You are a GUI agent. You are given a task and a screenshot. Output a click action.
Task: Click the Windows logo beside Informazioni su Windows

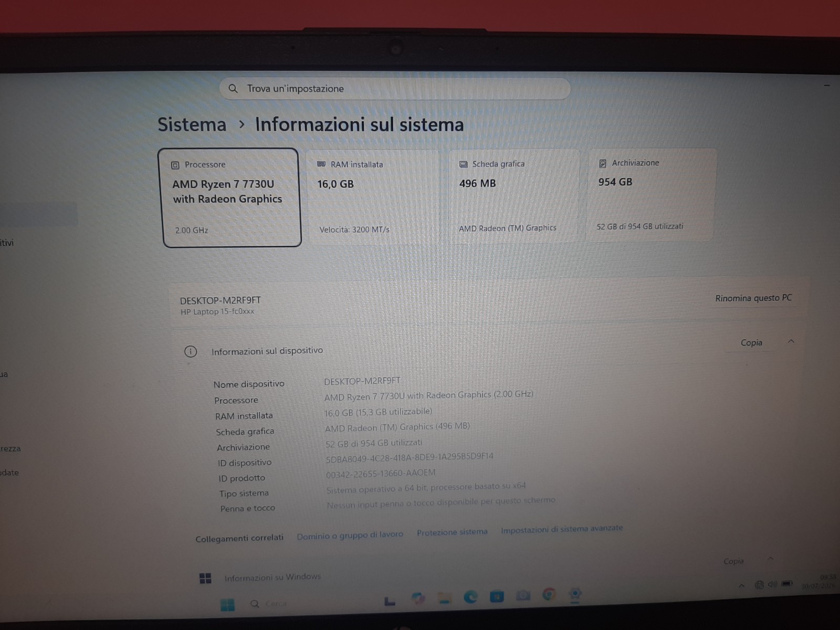click(x=205, y=578)
